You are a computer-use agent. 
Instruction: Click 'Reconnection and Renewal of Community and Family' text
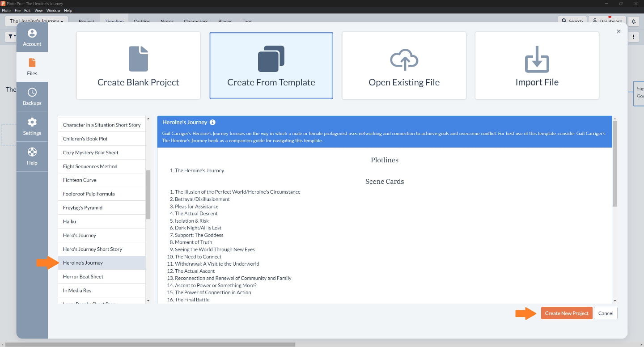click(233, 278)
